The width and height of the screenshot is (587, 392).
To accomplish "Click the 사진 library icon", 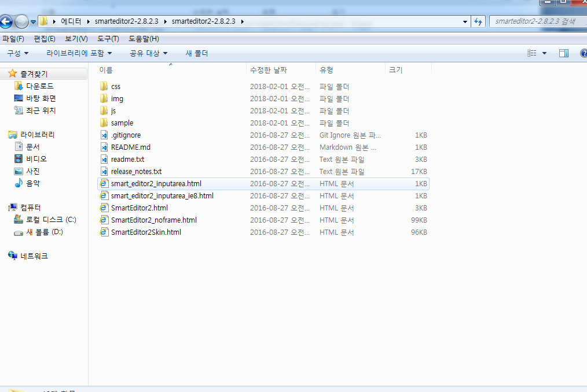I will [19, 171].
